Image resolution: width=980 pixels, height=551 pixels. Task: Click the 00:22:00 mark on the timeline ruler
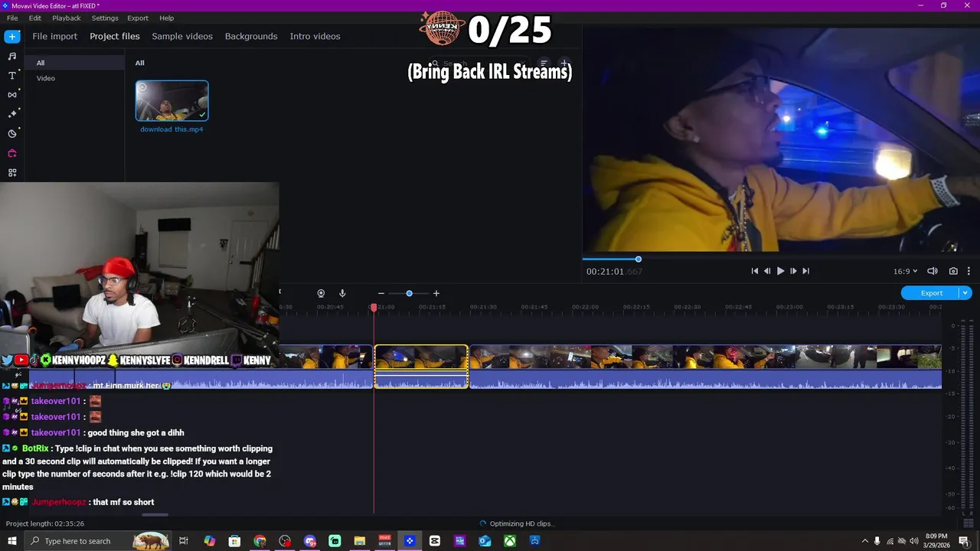point(585,307)
